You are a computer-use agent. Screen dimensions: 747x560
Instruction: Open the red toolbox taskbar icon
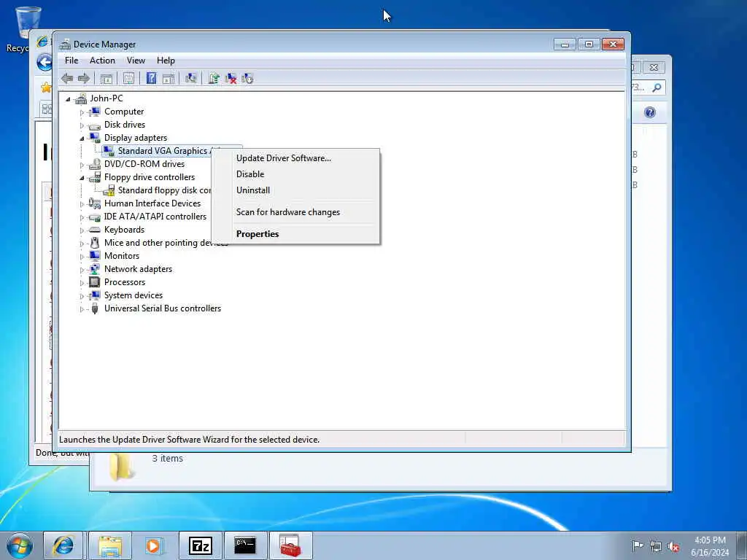[290, 546]
